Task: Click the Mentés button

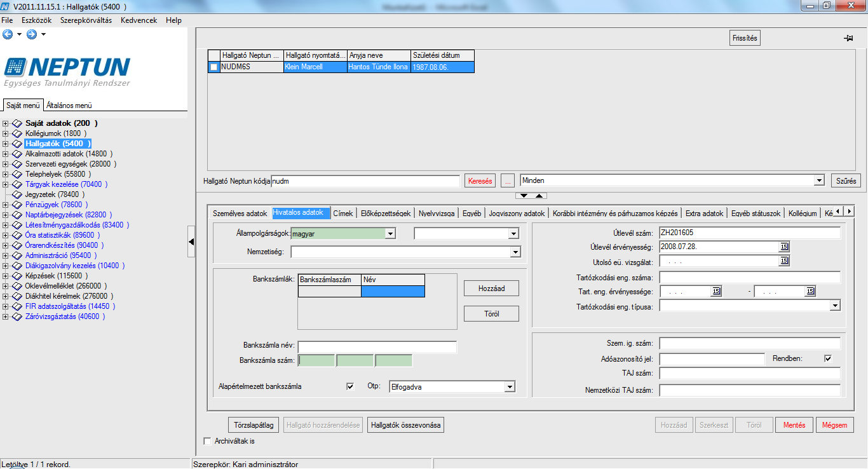Action: pos(794,425)
